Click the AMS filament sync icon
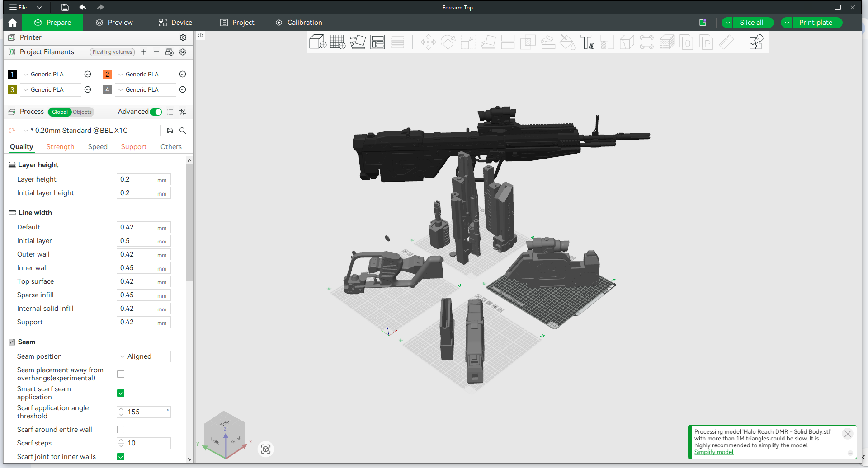The image size is (868, 468). pos(170,52)
